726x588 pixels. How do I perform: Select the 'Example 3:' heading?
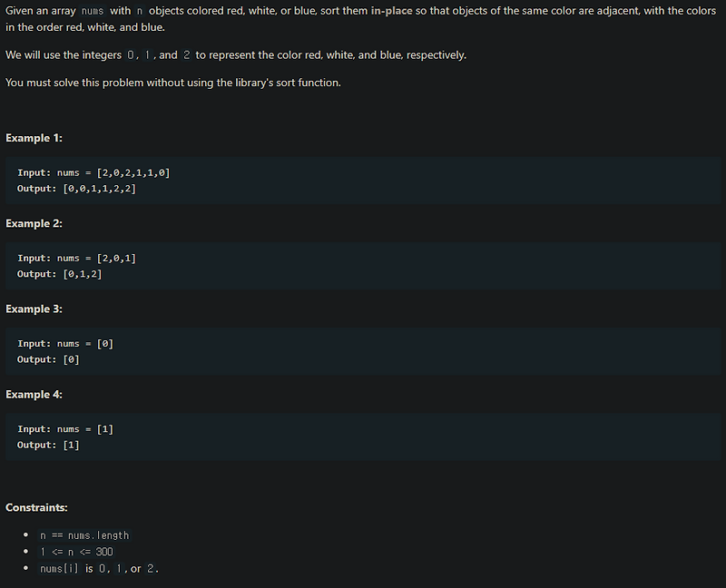pos(34,309)
